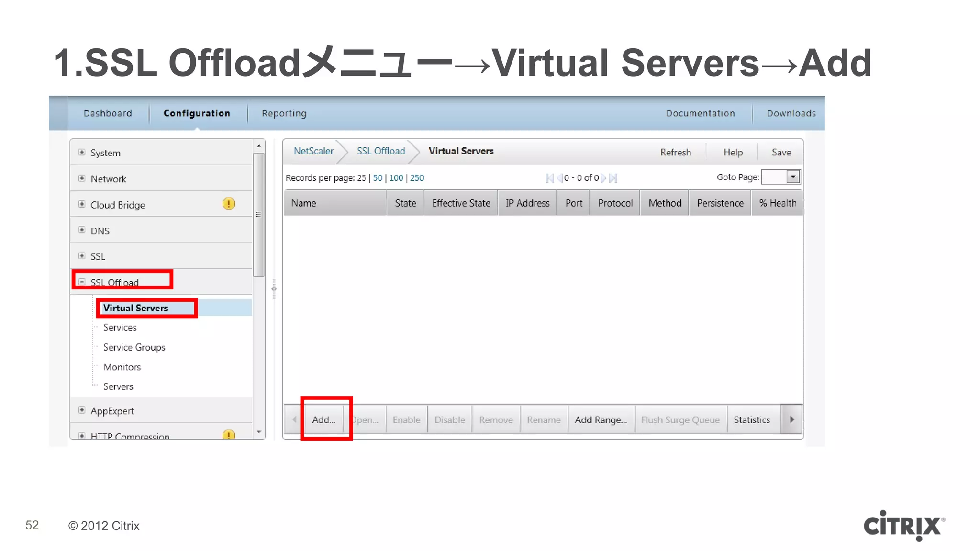Viewport: 980px width, 551px height.
Task: Click the tree scrollbar up arrow
Action: 259,146
